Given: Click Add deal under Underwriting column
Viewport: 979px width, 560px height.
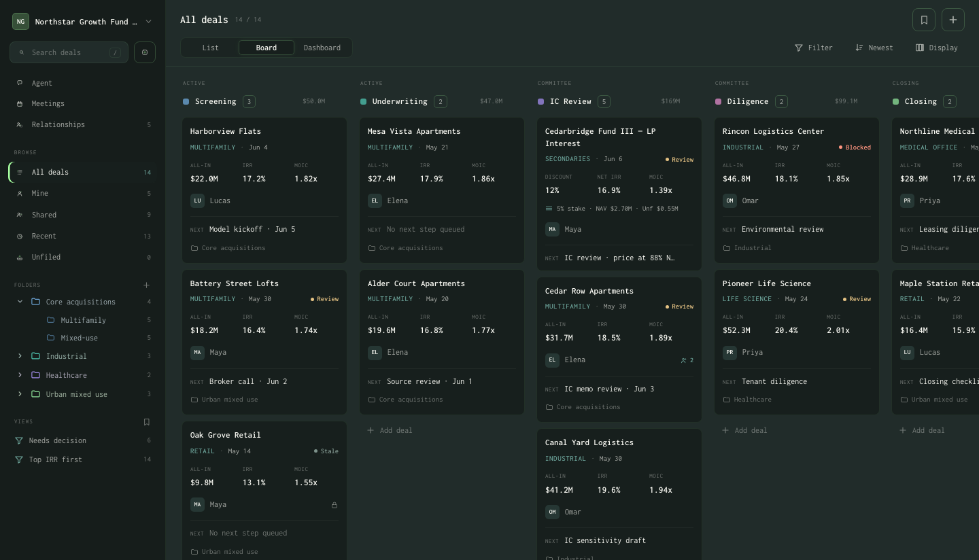Looking at the screenshot, I should tap(390, 430).
